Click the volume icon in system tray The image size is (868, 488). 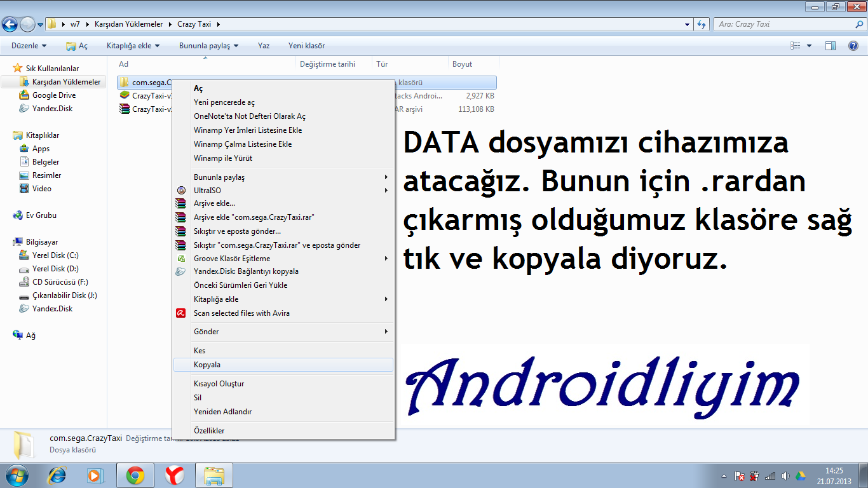[x=785, y=476]
